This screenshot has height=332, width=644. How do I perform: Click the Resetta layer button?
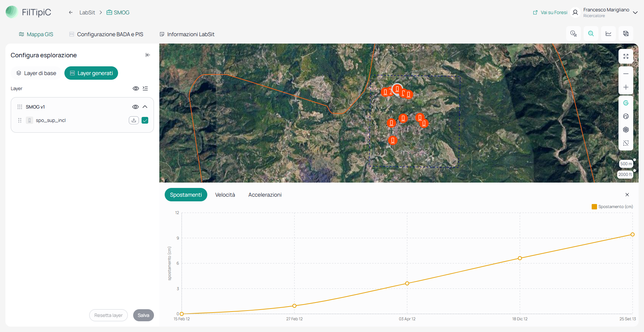pyautogui.click(x=108, y=315)
